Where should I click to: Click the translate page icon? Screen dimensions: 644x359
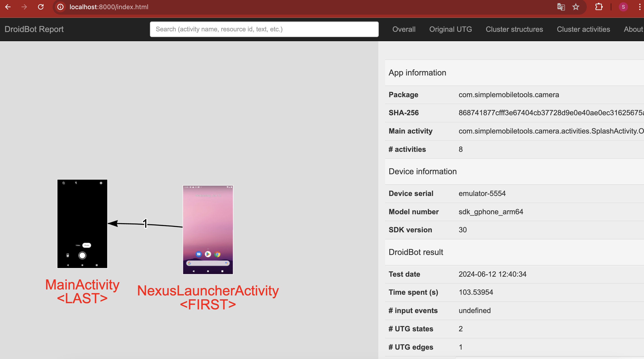click(x=561, y=7)
